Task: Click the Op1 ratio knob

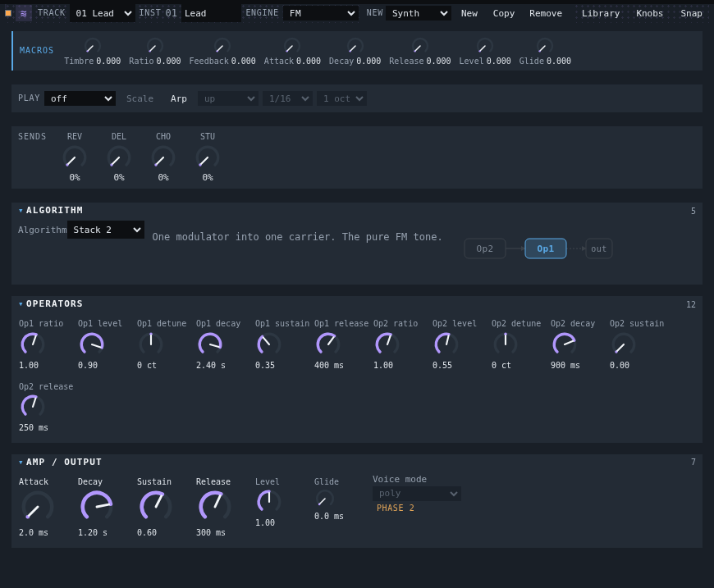Action: click(32, 344)
